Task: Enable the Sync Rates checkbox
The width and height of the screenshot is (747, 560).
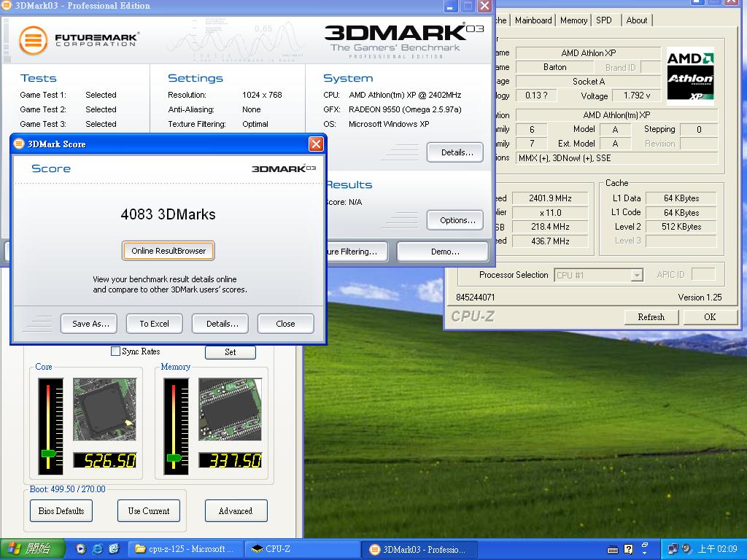Action: [x=115, y=351]
